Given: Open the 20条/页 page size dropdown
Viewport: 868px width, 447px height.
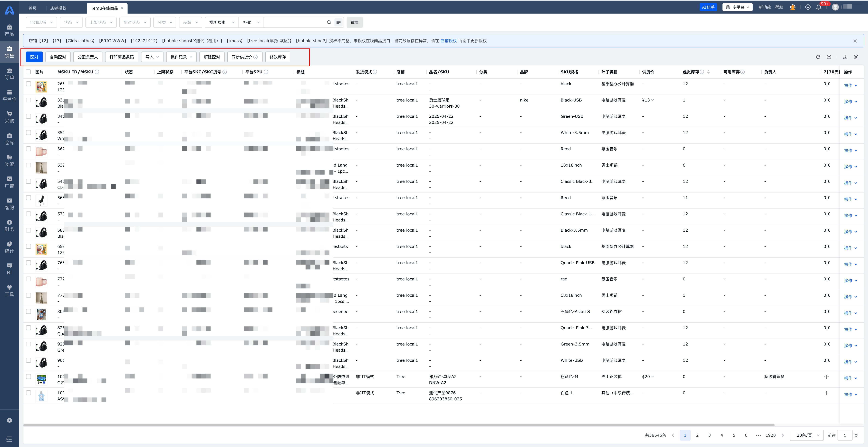Looking at the screenshot, I should point(806,435).
